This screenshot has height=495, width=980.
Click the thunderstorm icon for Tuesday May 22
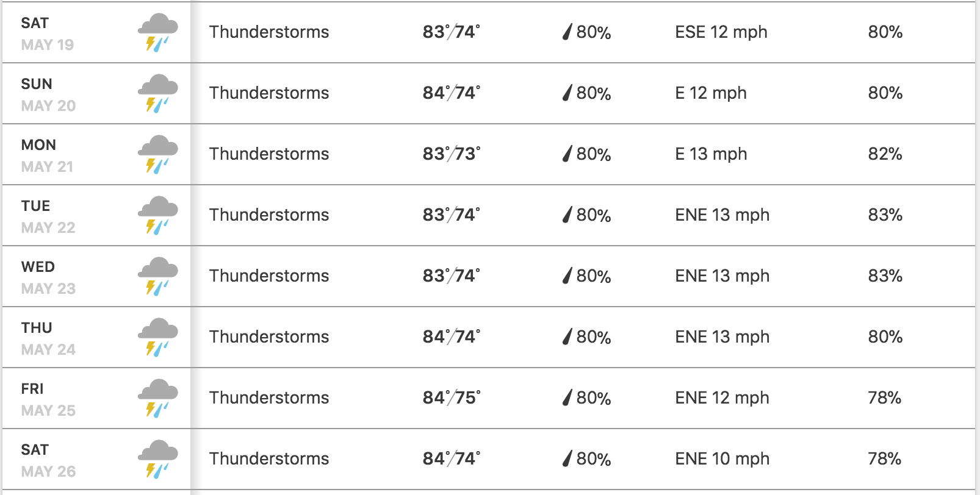tap(157, 216)
